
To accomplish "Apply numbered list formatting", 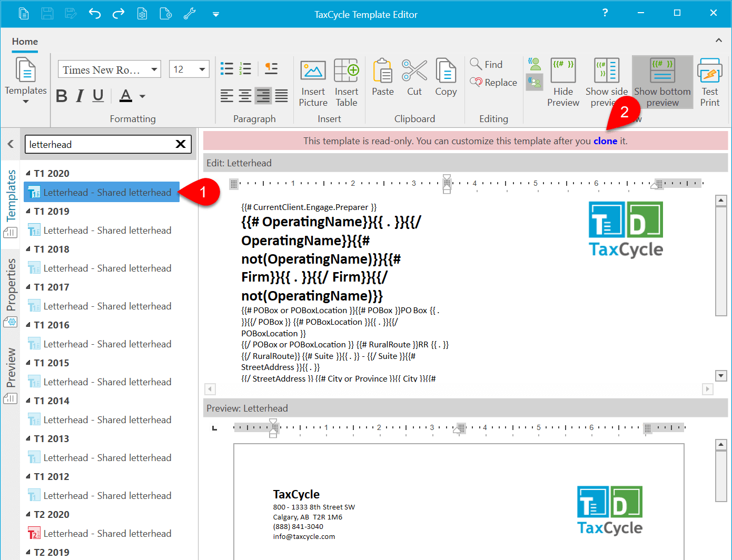I will click(245, 68).
